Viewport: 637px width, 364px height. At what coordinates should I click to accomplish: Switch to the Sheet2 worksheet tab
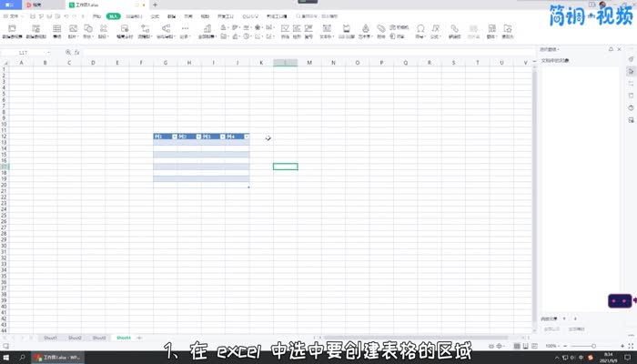click(75, 338)
